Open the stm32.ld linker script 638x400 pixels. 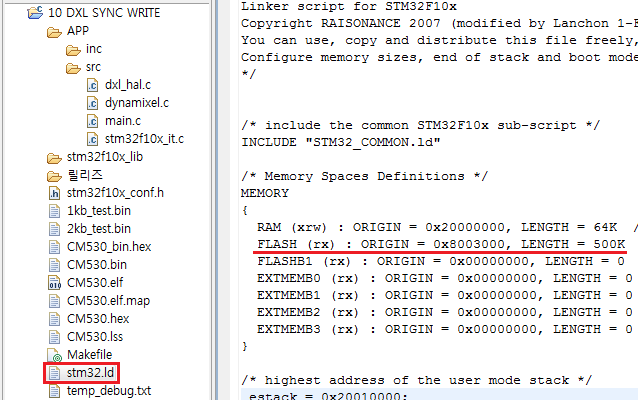(x=92, y=373)
